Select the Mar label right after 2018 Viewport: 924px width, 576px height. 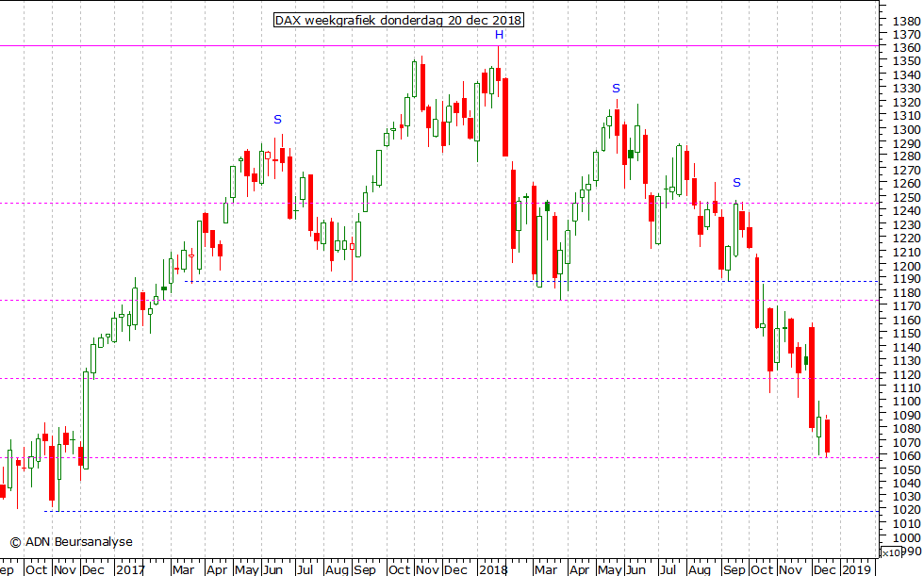tap(546, 569)
